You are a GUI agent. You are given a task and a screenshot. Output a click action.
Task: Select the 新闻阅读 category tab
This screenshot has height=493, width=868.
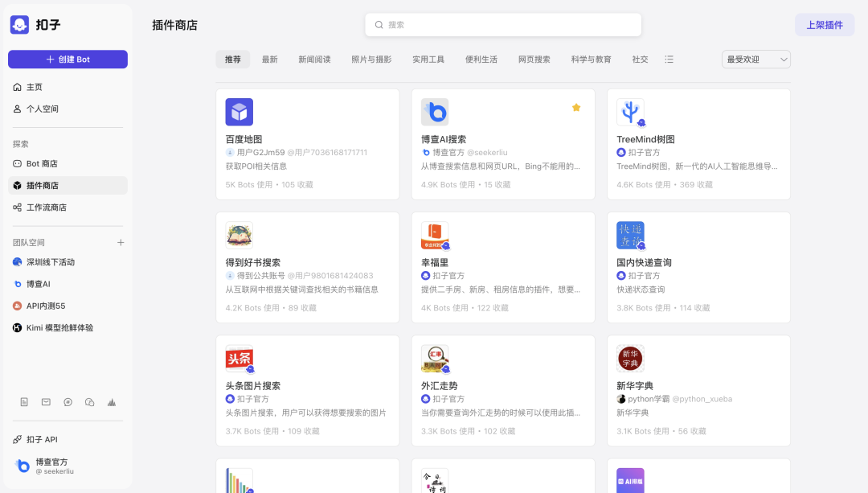pos(314,60)
